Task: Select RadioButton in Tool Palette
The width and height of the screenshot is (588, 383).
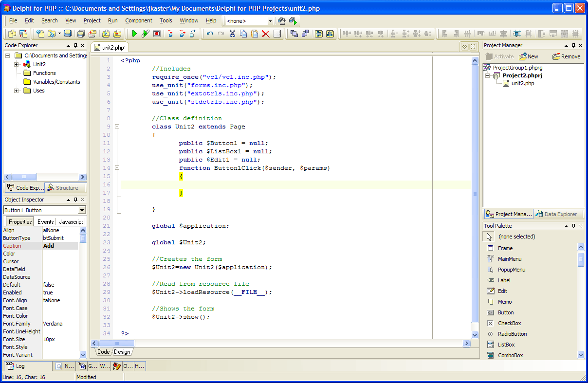Action: (507, 334)
